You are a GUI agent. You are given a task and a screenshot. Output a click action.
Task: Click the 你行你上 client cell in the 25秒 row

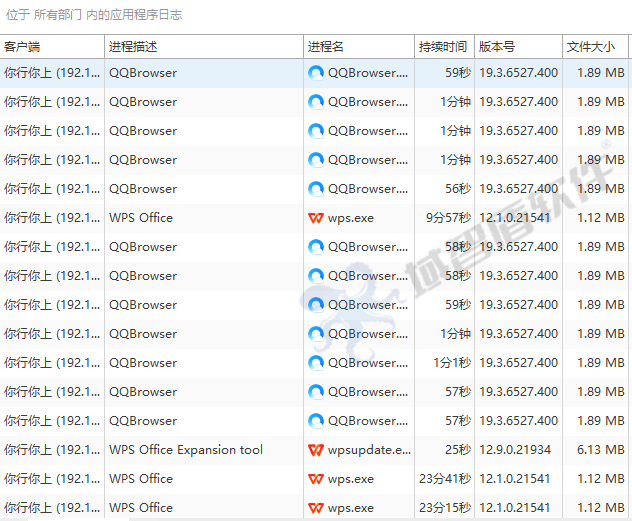(52, 450)
